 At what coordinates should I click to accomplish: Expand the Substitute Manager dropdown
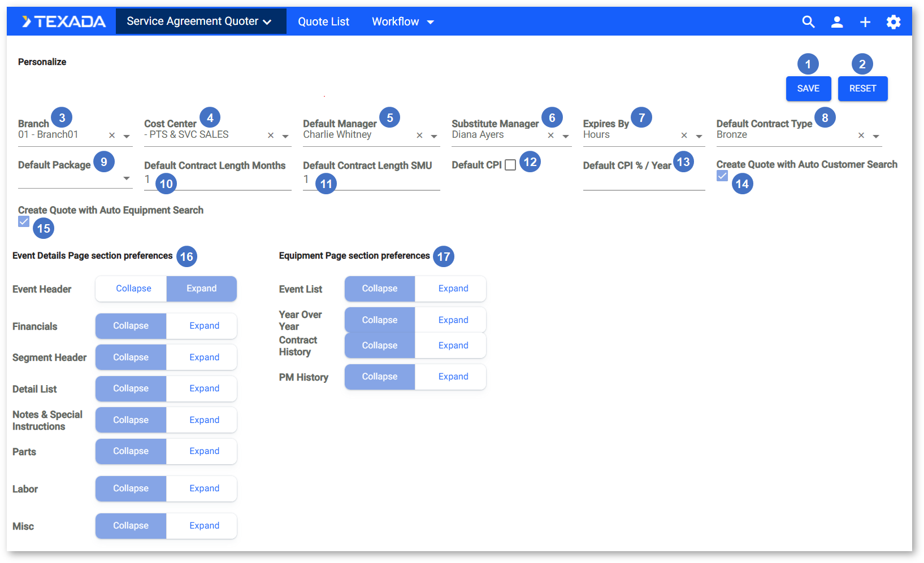565,136
